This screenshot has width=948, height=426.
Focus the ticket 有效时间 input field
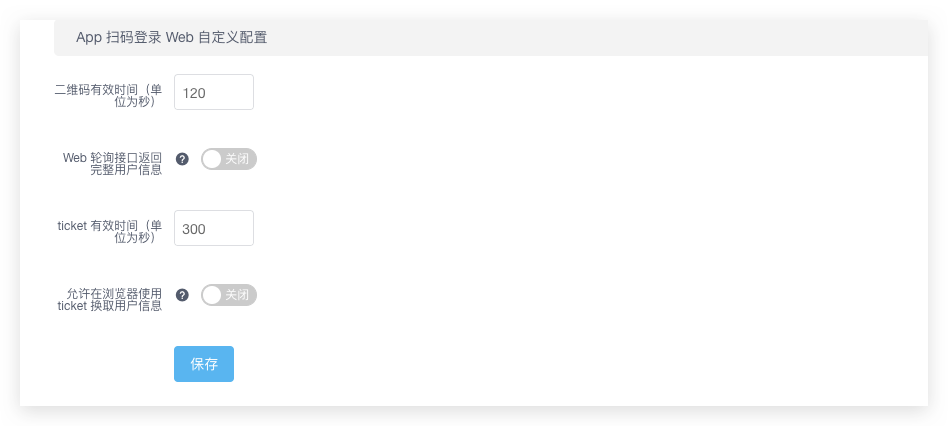click(x=214, y=228)
